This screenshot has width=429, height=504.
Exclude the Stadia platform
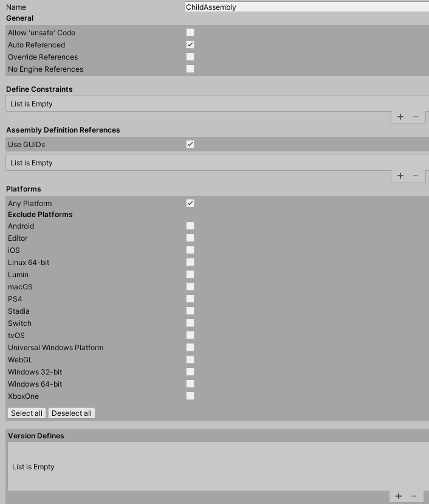pos(190,311)
